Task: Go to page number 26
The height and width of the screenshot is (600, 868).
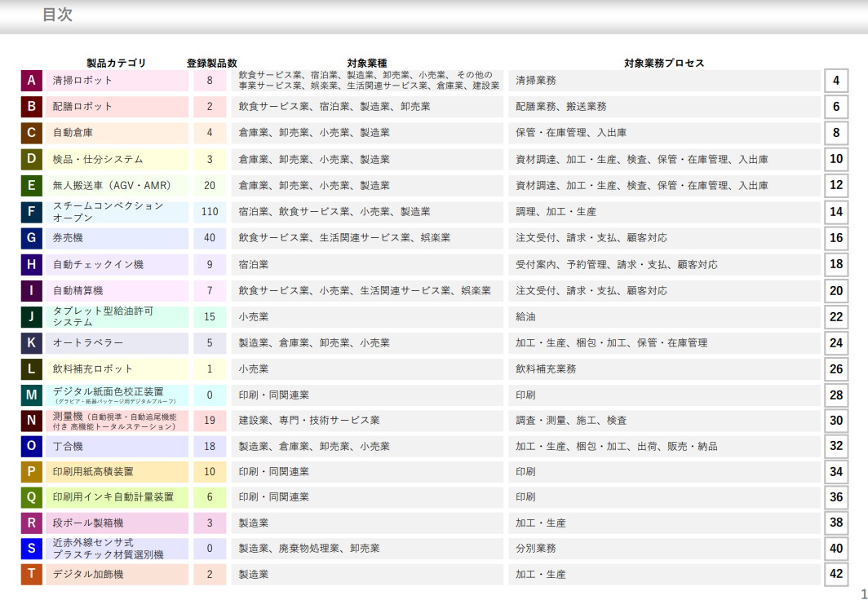Action: pyautogui.click(x=836, y=368)
